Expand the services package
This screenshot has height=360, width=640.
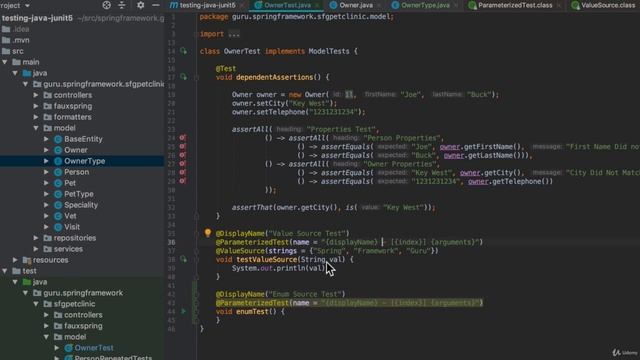click(36, 249)
